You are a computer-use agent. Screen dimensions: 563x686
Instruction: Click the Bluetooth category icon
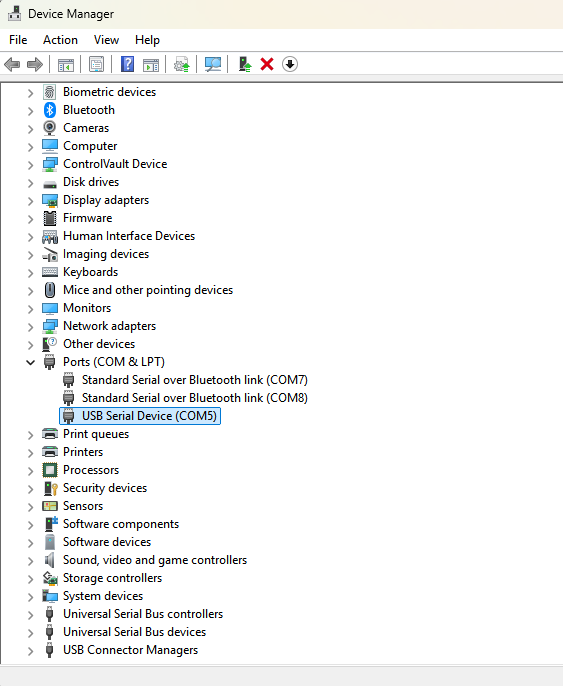tap(49, 110)
